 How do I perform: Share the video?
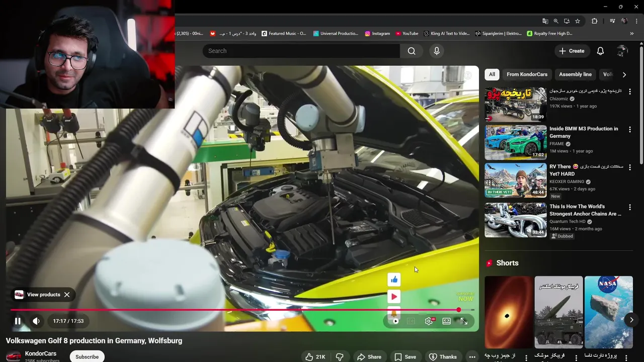coord(369,356)
